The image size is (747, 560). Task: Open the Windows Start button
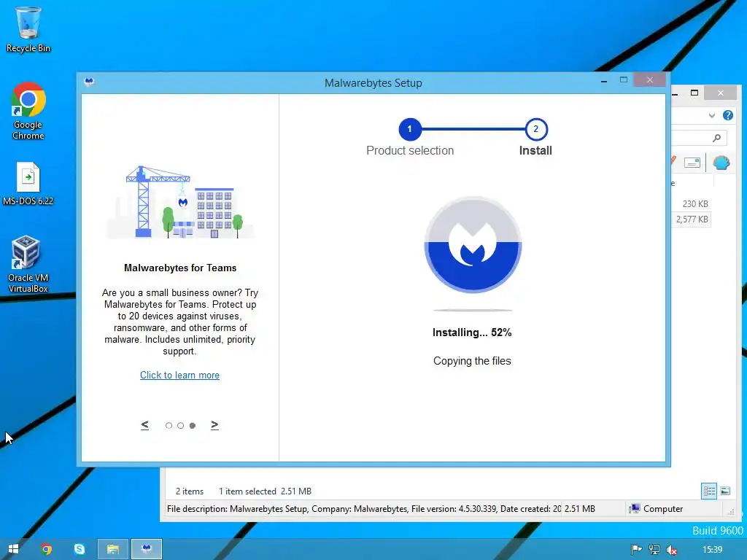(x=13, y=549)
